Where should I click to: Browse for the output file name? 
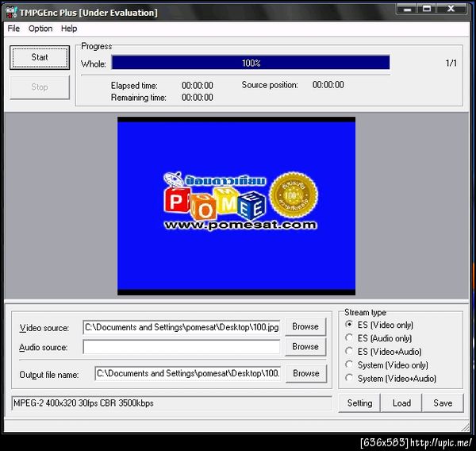coord(306,373)
